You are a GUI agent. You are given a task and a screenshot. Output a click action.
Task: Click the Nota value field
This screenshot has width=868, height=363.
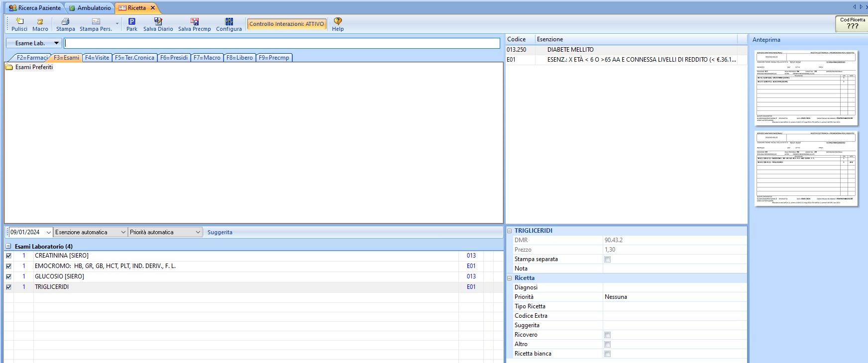pos(674,269)
